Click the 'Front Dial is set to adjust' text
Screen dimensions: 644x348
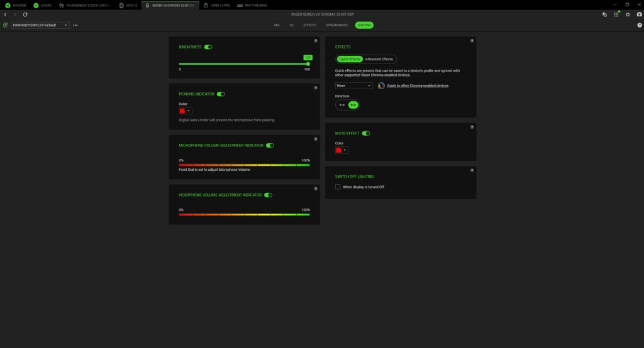pyautogui.click(x=214, y=170)
